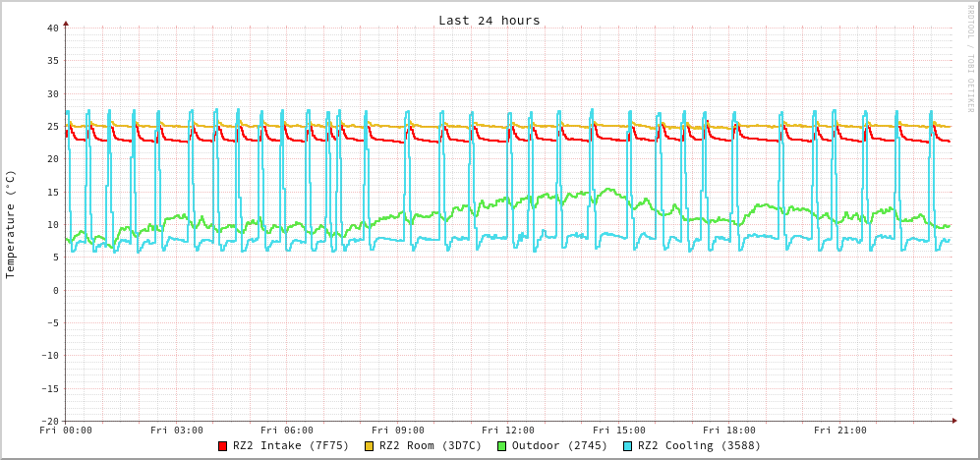Select the 'RZ2 Room (3D7C)' legend label
Viewport: 980px width, 460px height.
pyautogui.click(x=431, y=446)
